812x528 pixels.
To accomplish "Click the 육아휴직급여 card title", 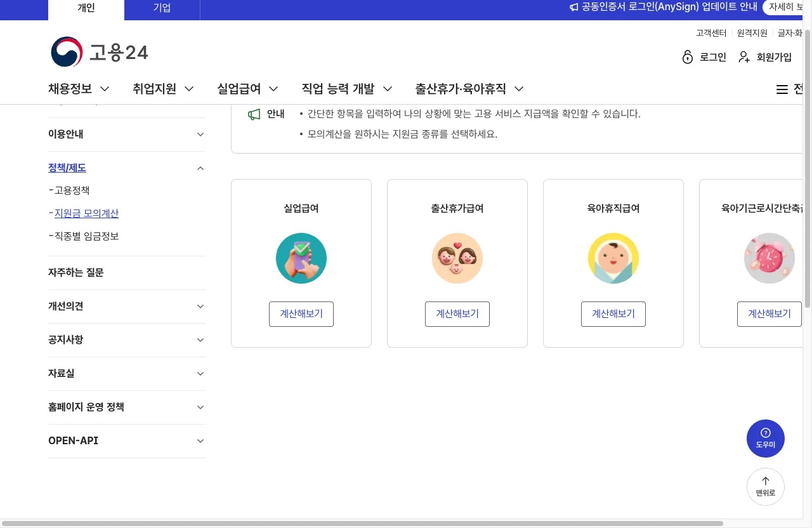I will [x=613, y=208].
